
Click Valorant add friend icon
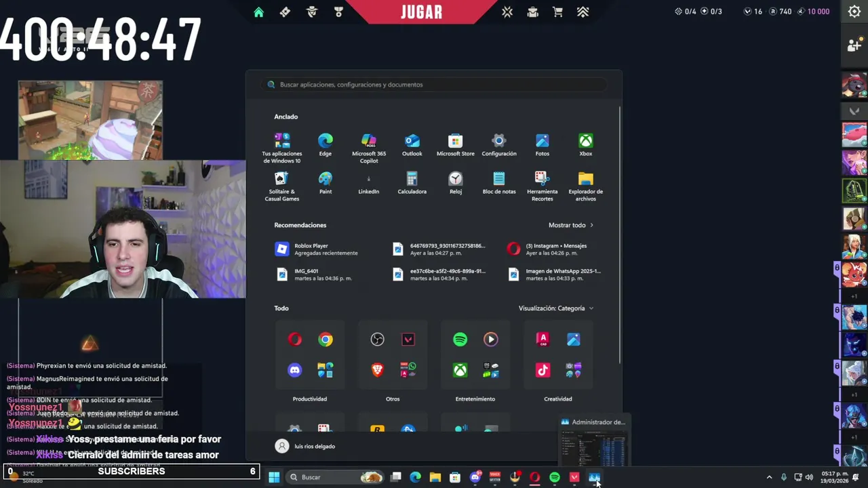tap(854, 45)
